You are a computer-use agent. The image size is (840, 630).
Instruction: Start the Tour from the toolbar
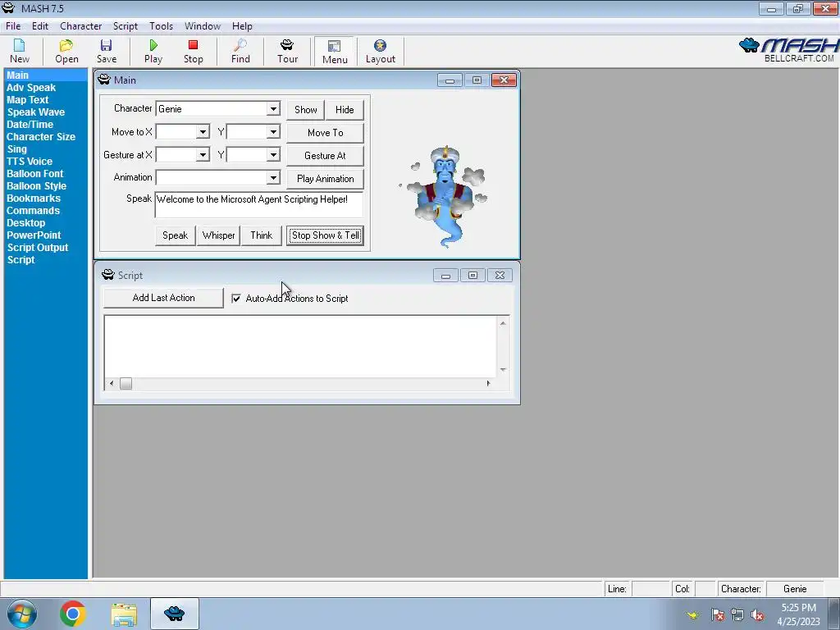(287, 52)
